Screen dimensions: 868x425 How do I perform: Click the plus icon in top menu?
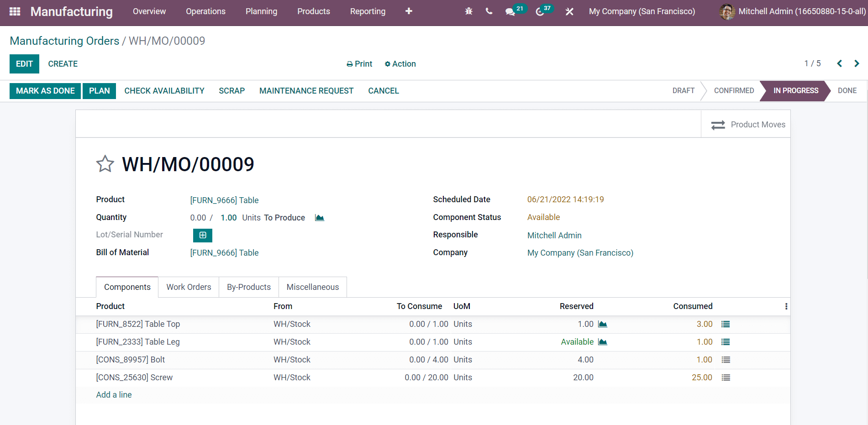409,11
